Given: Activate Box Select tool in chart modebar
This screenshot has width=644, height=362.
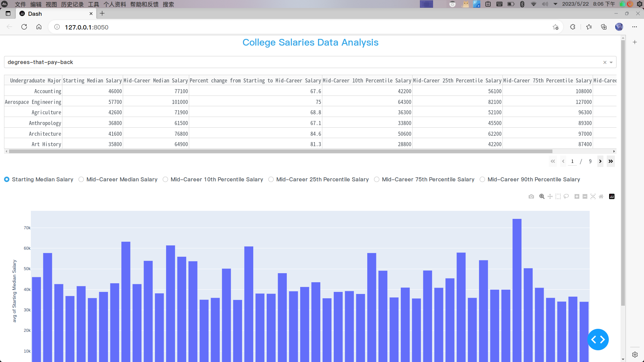Looking at the screenshot, I should [558, 197].
